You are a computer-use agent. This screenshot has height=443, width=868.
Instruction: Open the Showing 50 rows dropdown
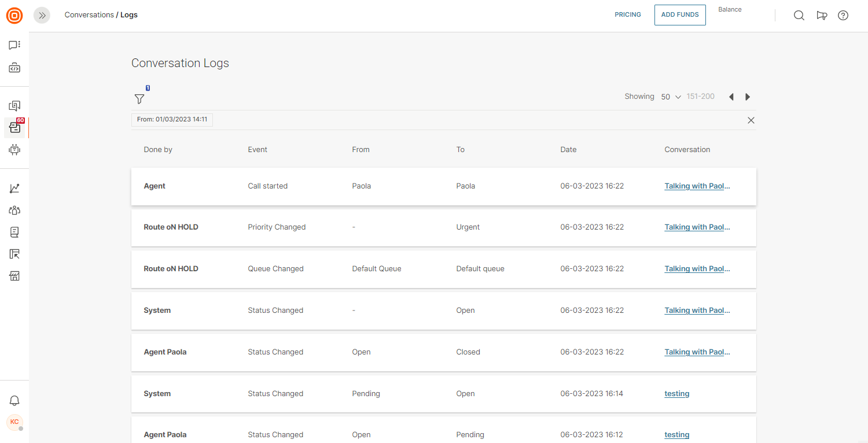tap(671, 97)
